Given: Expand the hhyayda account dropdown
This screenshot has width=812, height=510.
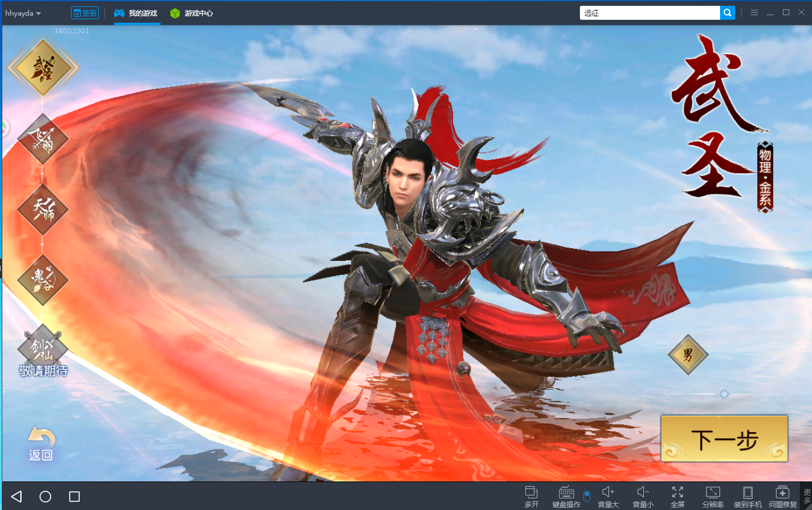Looking at the screenshot, I should 23,13.
